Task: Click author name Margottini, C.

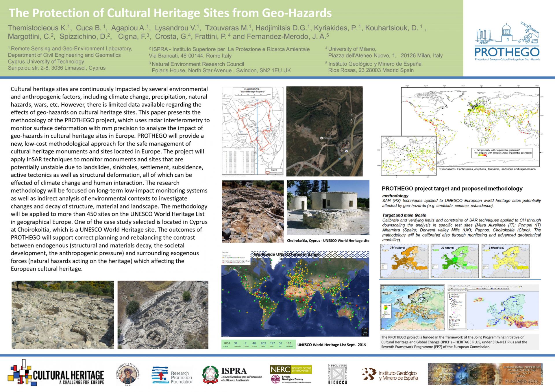Action: pos(31,36)
